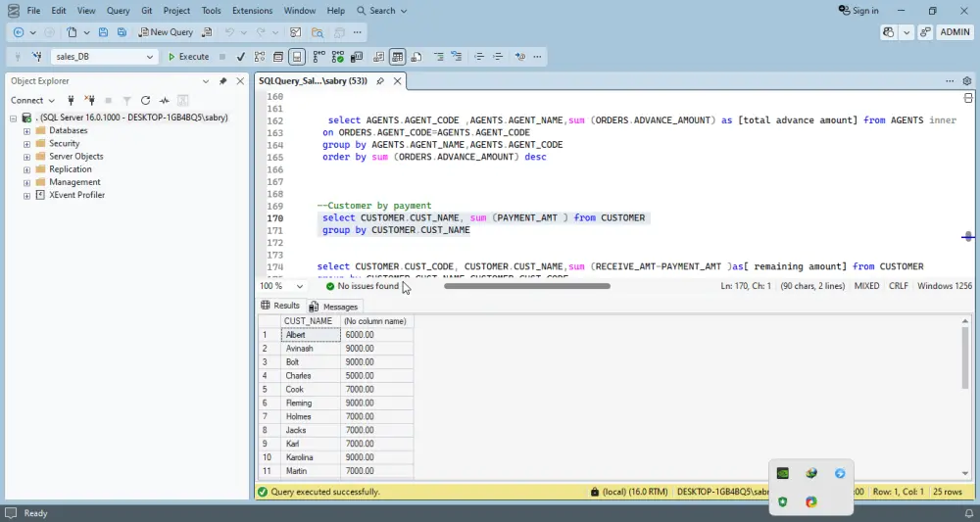Open the Connect dropdown in Object Explorer

pos(32,101)
